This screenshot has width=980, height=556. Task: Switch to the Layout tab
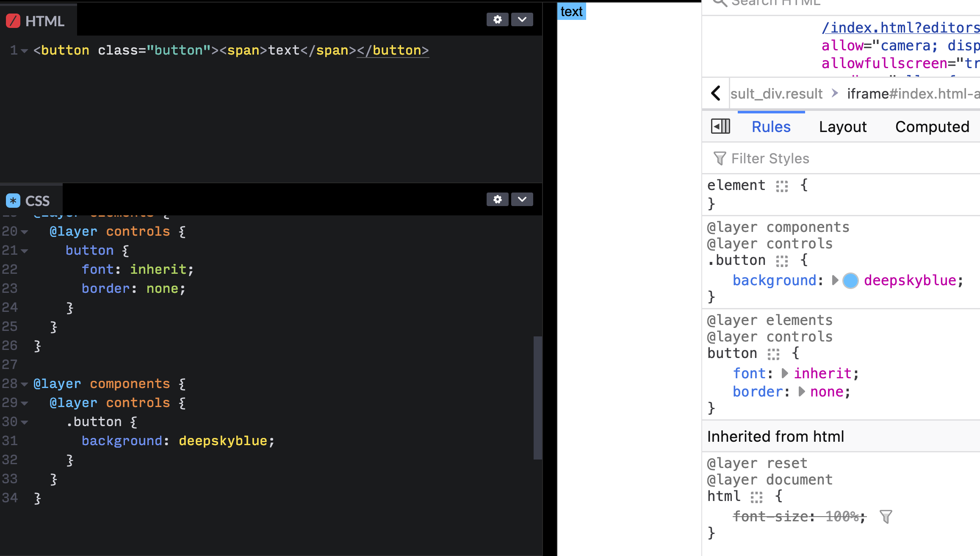(x=842, y=127)
